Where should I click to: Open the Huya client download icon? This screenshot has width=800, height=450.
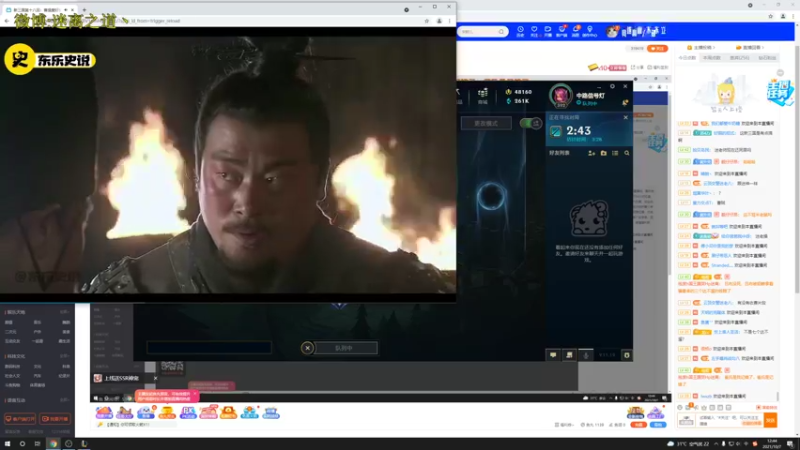[562, 30]
